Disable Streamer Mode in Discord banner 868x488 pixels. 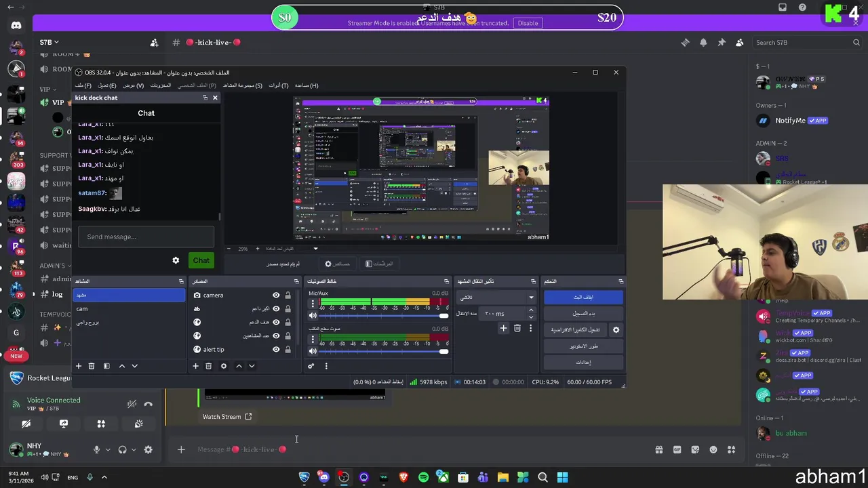(528, 23)
